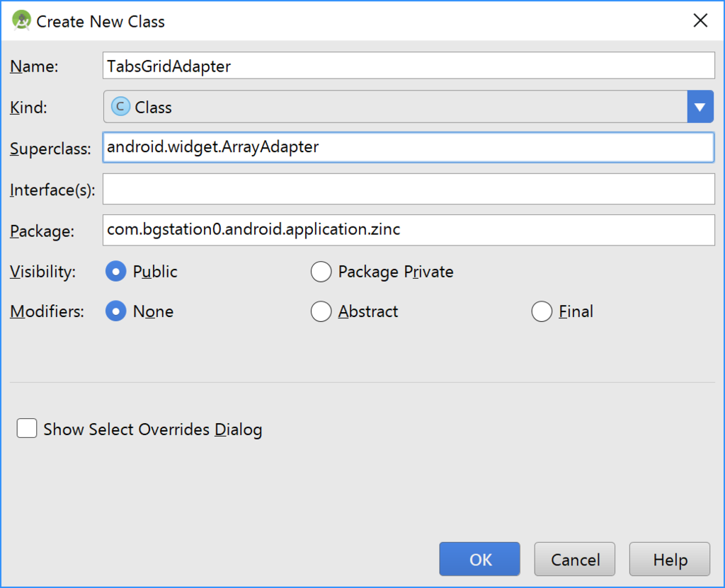Select the Final modifier
The image size is (725, 588).
(x=542, y=311)
